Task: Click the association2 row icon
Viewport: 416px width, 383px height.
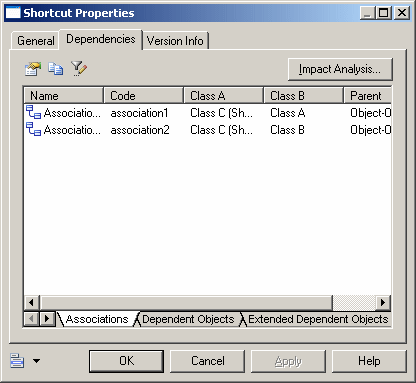Action: point(33,129)
